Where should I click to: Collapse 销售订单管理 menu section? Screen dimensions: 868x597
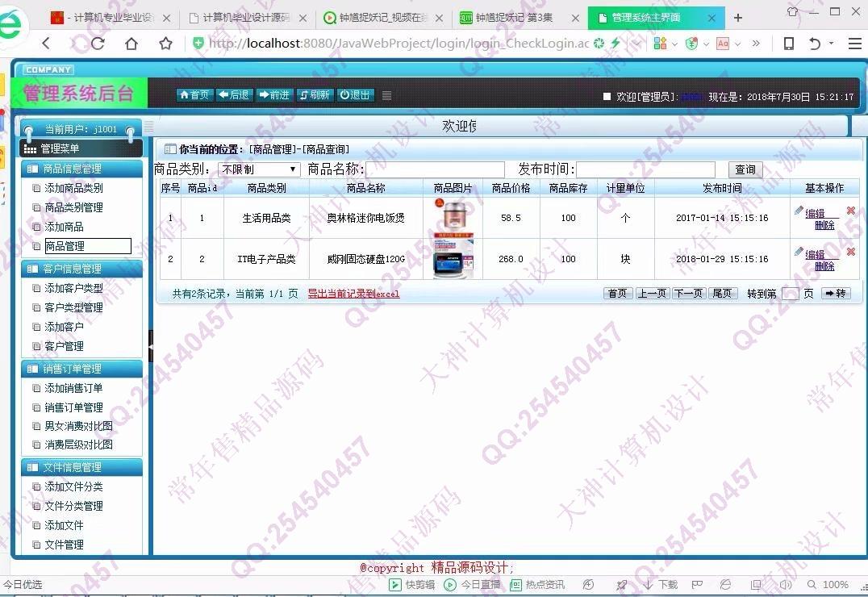click(82, 369)
